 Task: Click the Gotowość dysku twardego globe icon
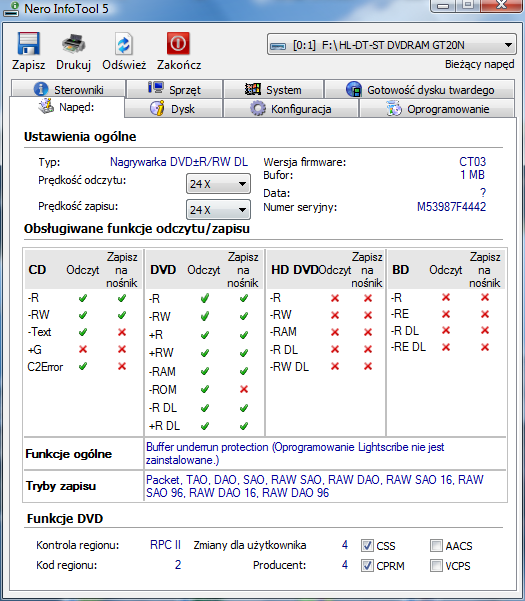pyautogui.click(x=354, y=89)
